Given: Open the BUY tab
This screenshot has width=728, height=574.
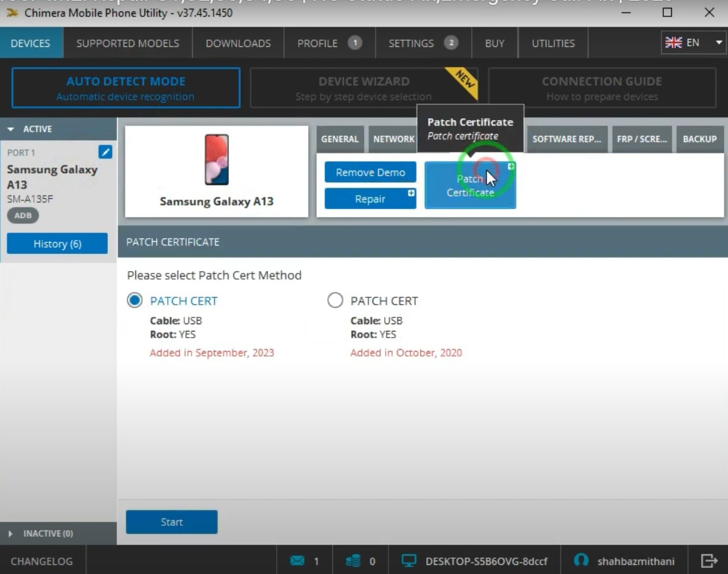Looking at the screenshot, I should (494, 43).
